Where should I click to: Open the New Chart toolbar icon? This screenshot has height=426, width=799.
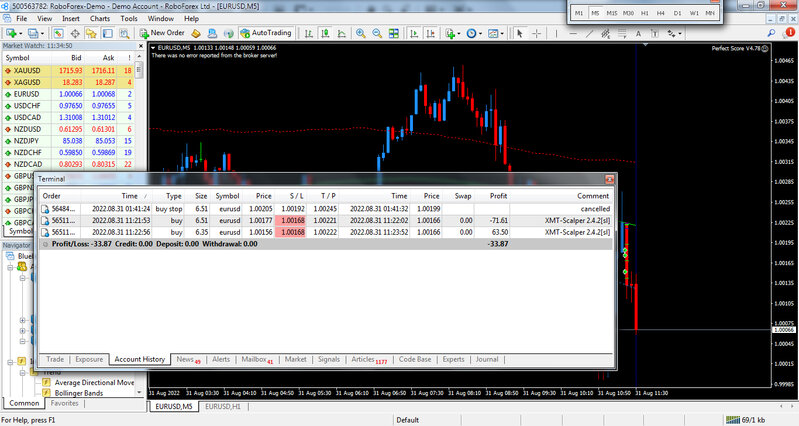coord(11,33)
